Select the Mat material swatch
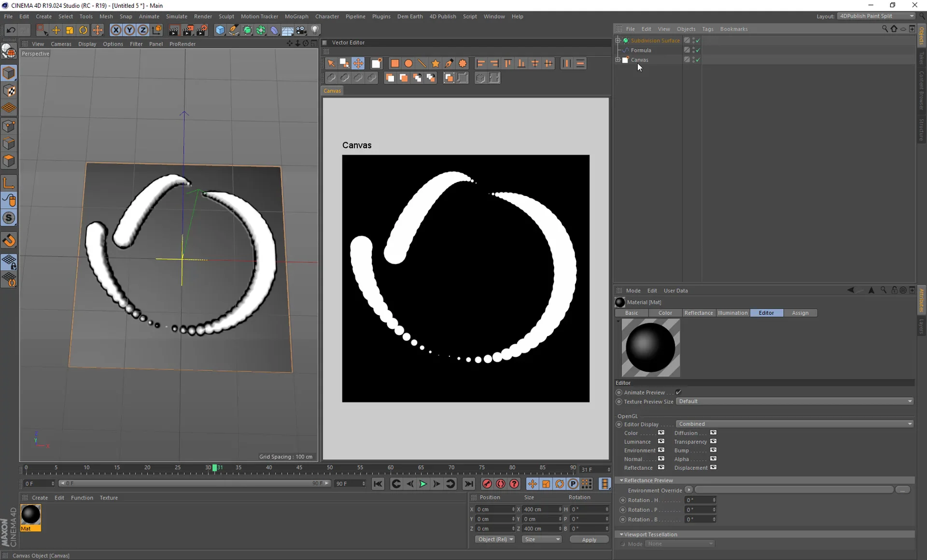Viewport: 927px width, 560px height. tap(30, 515)
